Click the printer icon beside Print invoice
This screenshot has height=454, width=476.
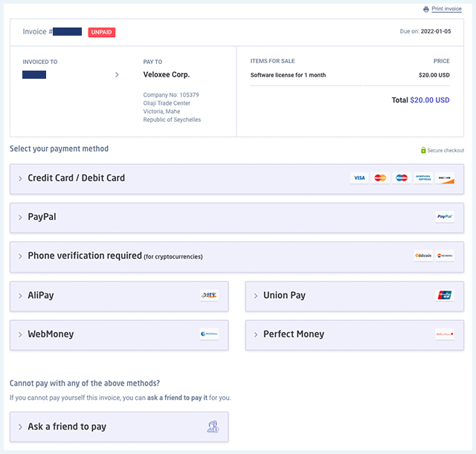426,9
